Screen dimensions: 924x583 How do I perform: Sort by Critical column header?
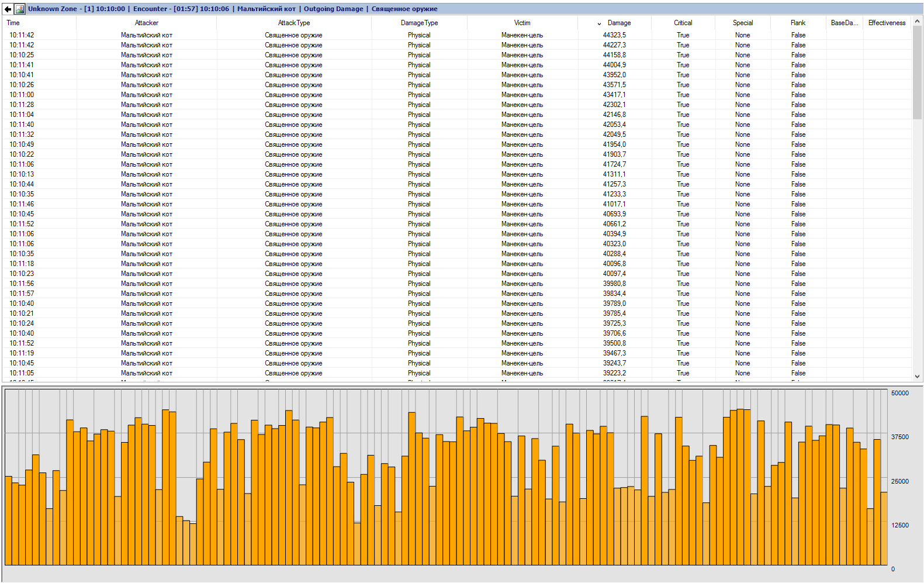click(x=683, y=23)
